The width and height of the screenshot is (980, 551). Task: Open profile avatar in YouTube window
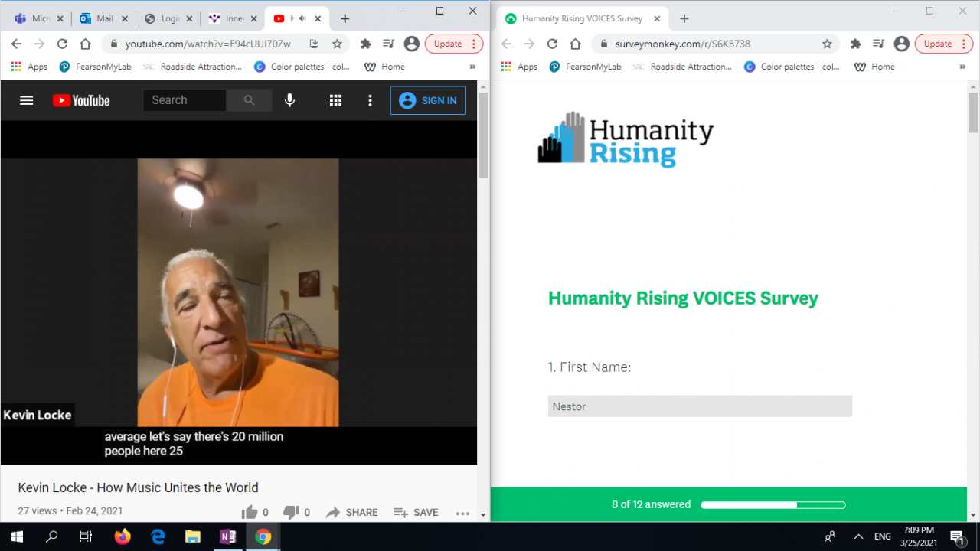[412, 44]
